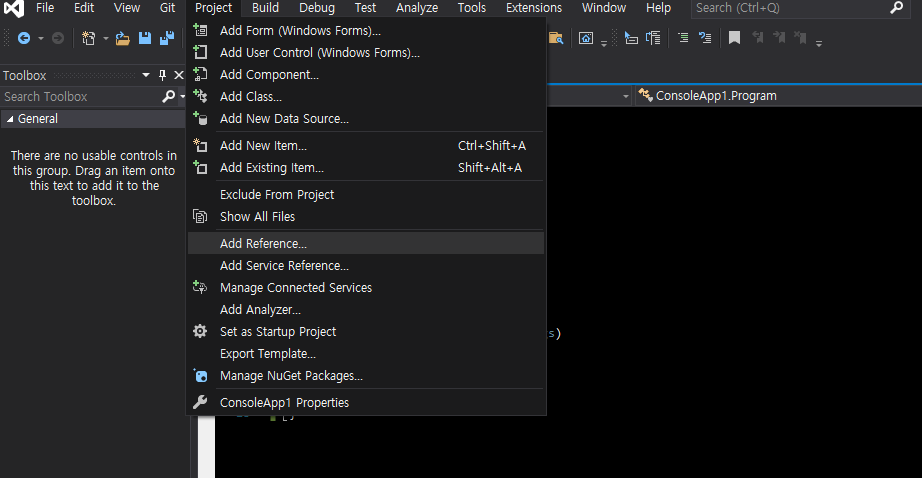The image size is (922, 478).
Task: Click the Navigate Forward arrow icon
Action: click(x=58, y=38)
